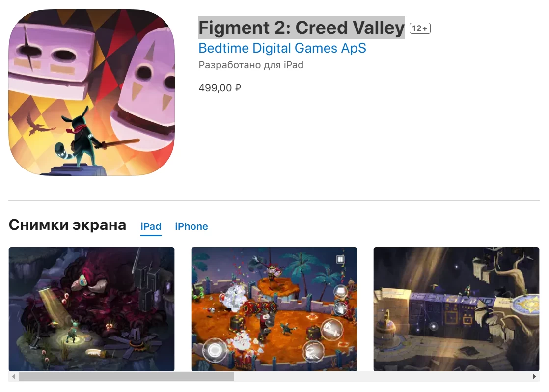Click the horizontal scrollbar thumb under screenshots

(126, 377)
